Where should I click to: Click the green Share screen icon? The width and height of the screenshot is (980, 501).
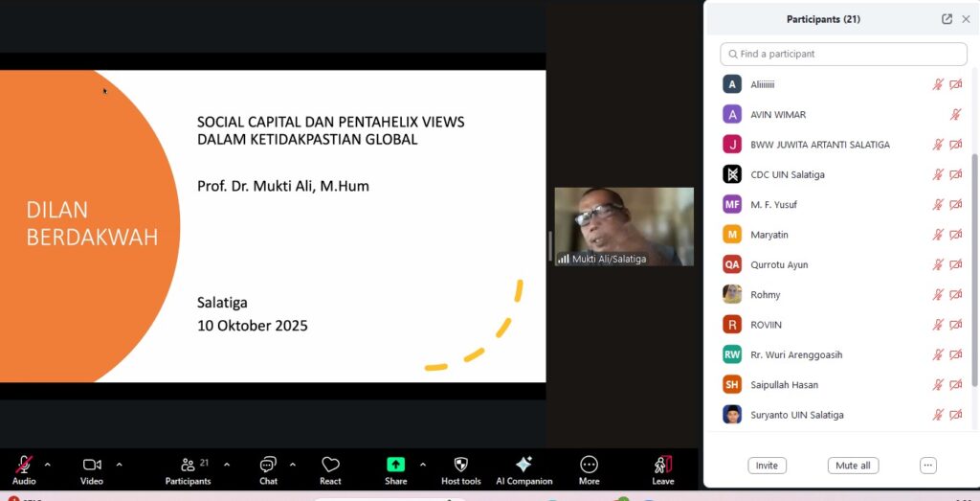click(395, 465)
